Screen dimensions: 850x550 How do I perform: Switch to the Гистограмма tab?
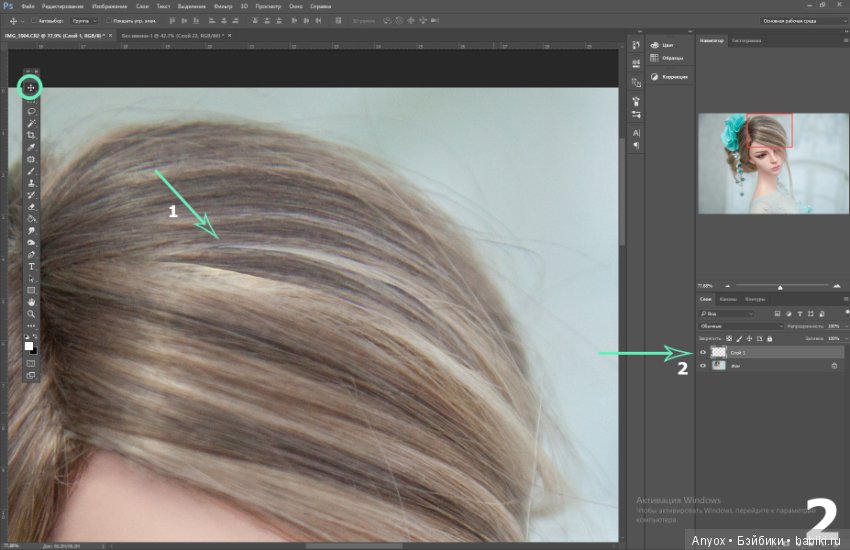tap(746, 41)
